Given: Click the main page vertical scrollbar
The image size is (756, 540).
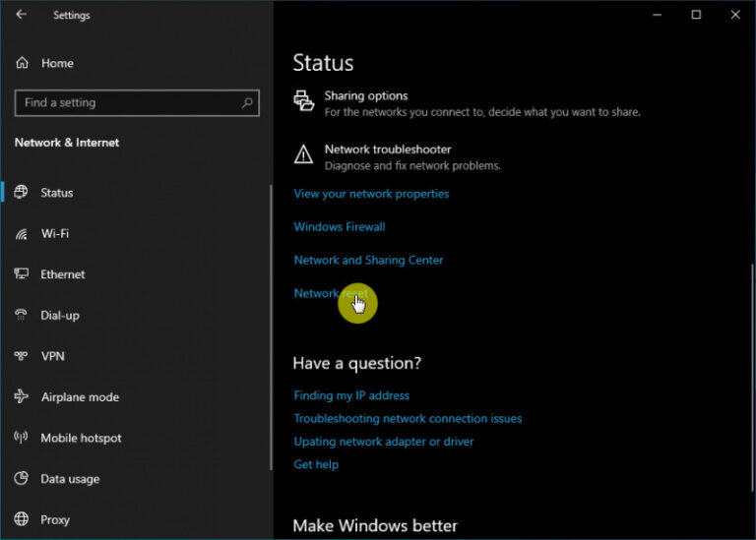Looking at the screenshot, I should (x=752, y=378).
